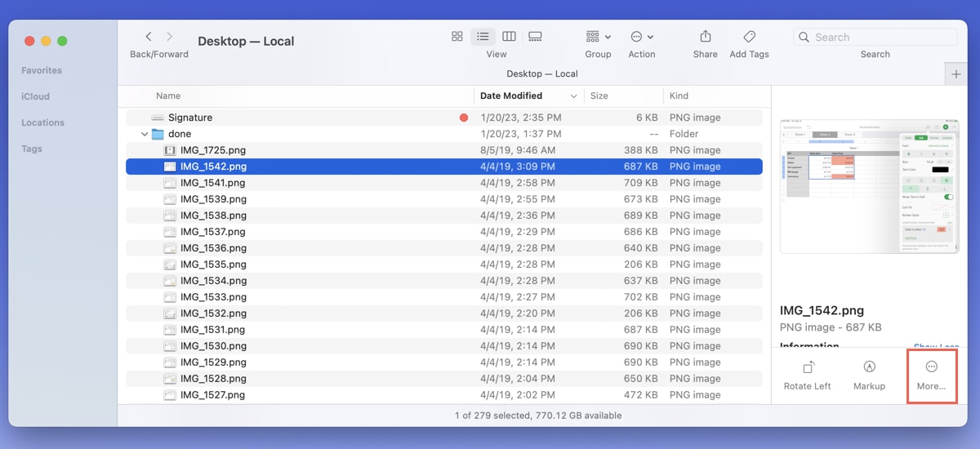This screenshot has height=449, width=980.
Task: Open the More... quick actions menu
Action: point(931,376)
